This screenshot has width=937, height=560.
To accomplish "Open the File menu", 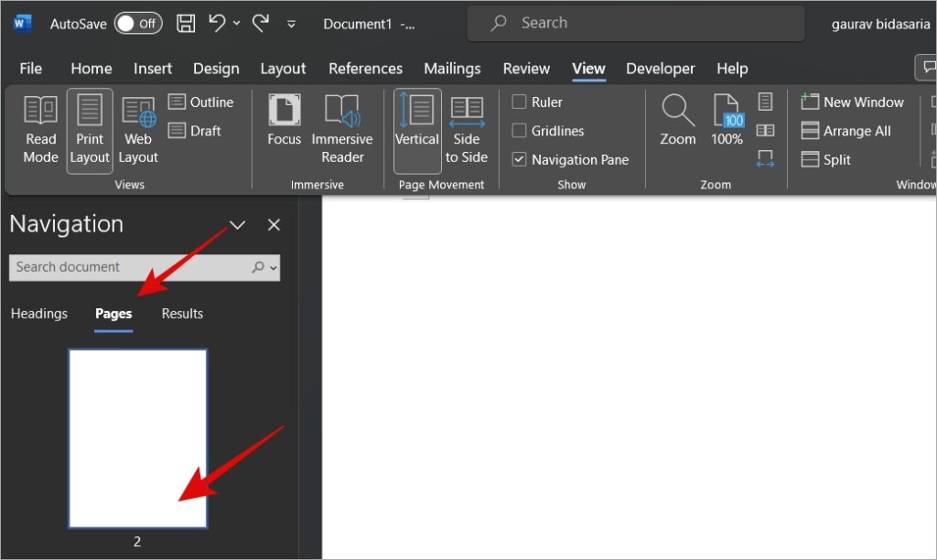I will click(x=30, y=69).
